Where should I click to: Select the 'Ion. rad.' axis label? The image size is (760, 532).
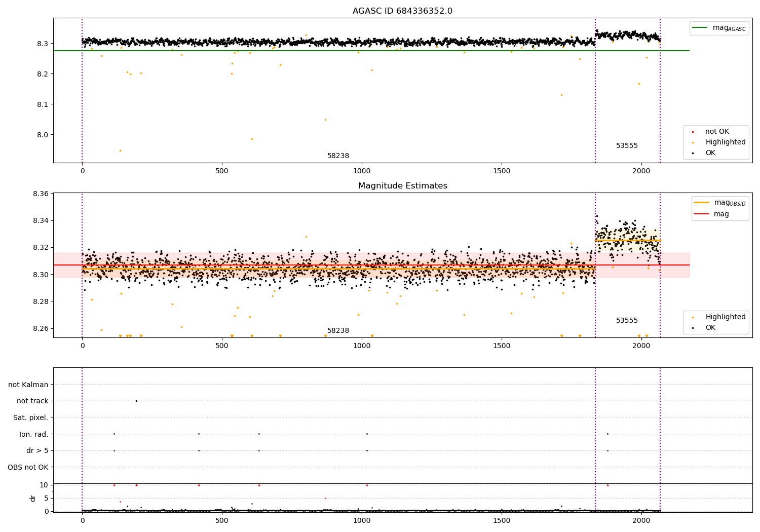(34, 434)
